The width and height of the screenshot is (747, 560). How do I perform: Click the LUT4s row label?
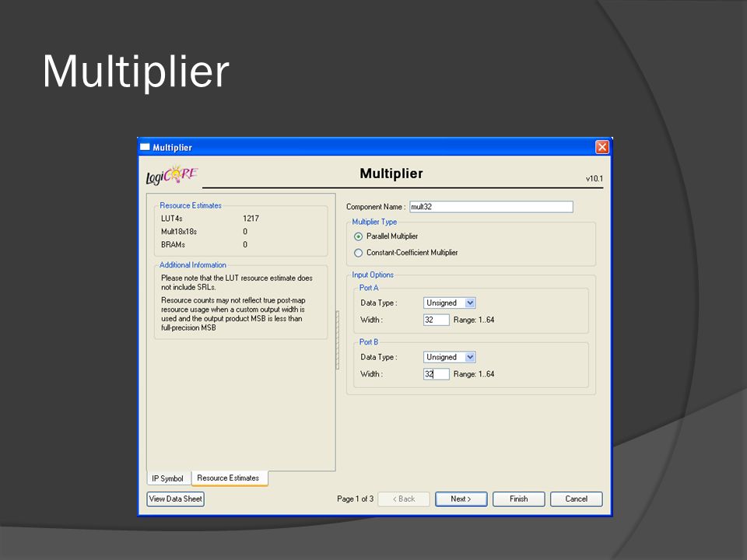coord(171,219)
